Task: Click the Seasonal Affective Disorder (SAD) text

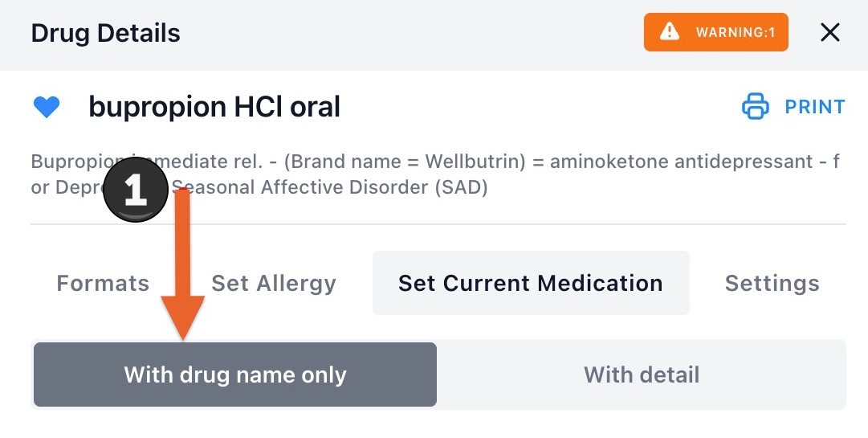Action: tap(331, 187)
